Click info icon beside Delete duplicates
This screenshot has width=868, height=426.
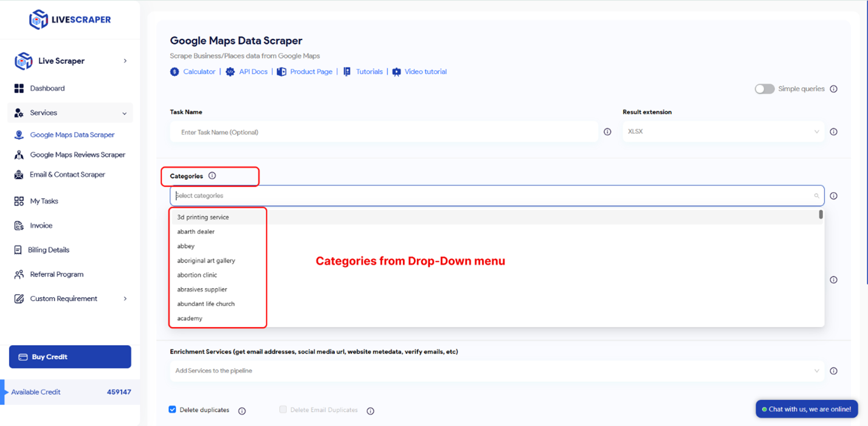tap(242, 411)
